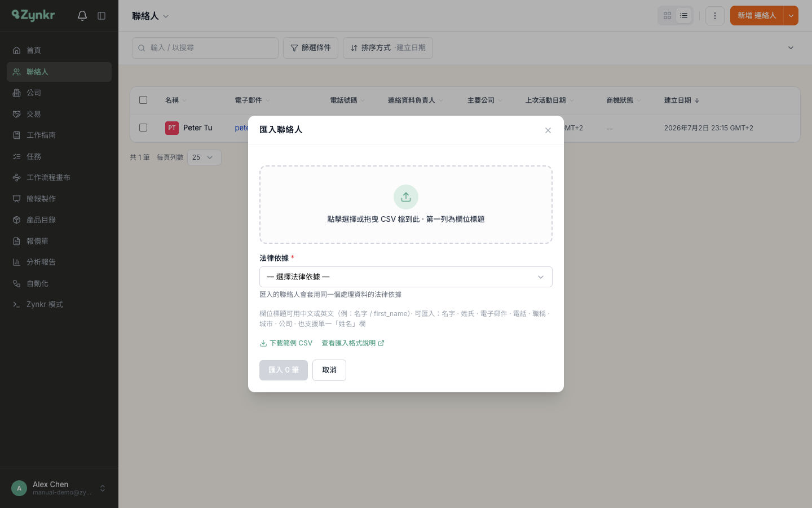Open 連絡資料負責人 column header menu
This screenshot has height=508, width=812.
click(x=416, y=100)
